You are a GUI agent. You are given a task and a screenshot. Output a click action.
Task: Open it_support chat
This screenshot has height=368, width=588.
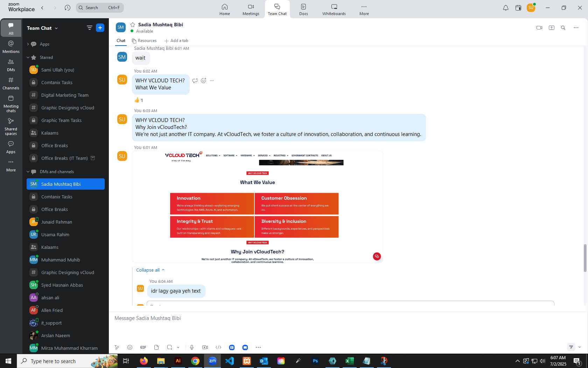(65, 323)
